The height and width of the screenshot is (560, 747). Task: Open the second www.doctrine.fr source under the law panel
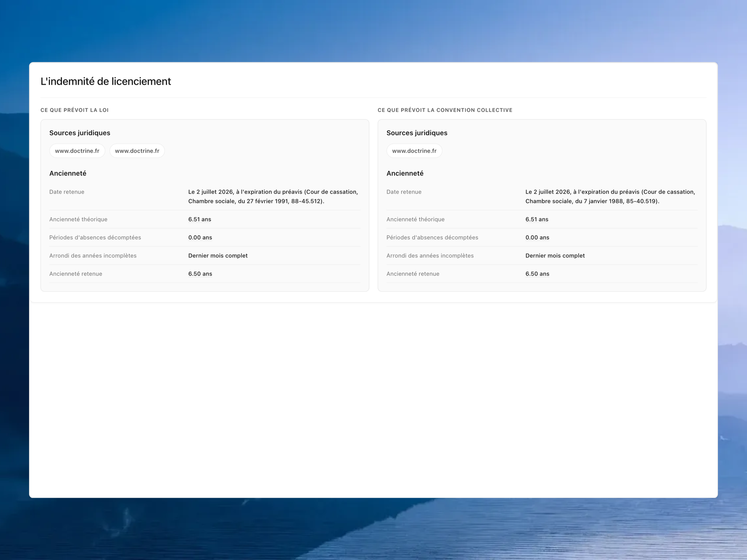point(137,151)
